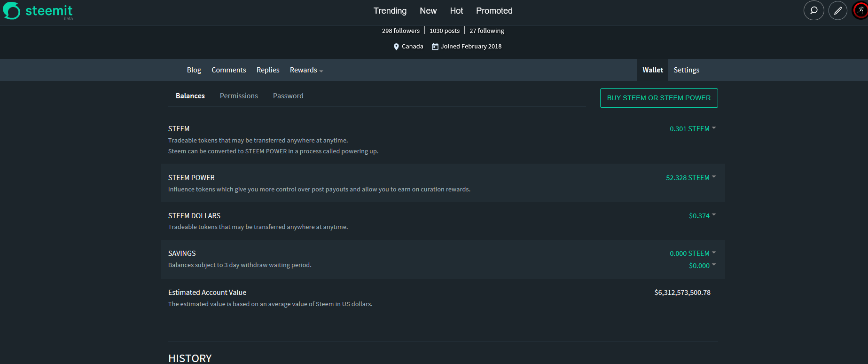868x364 pixels.
Task: Open the Password sub-tab
Action: tap(288, 96)
